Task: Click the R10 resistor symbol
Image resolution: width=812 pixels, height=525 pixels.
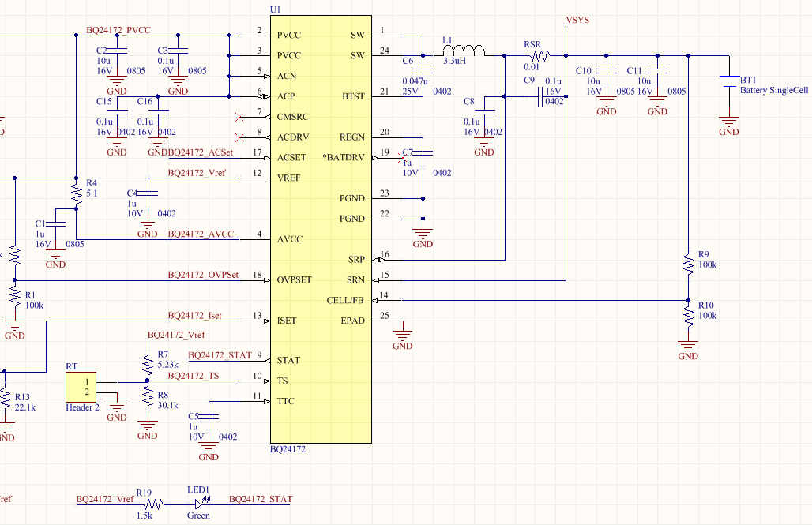Action: (x=688, y=316)
